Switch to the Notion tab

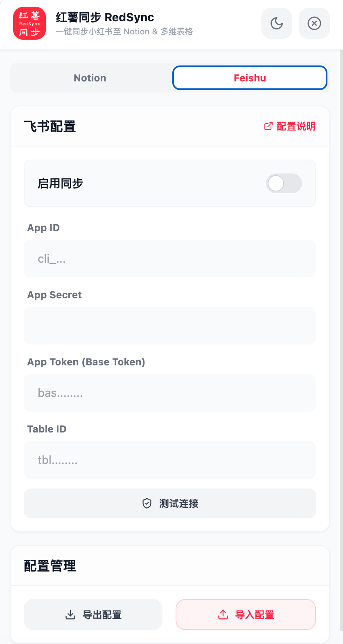(x=90, y=78)
